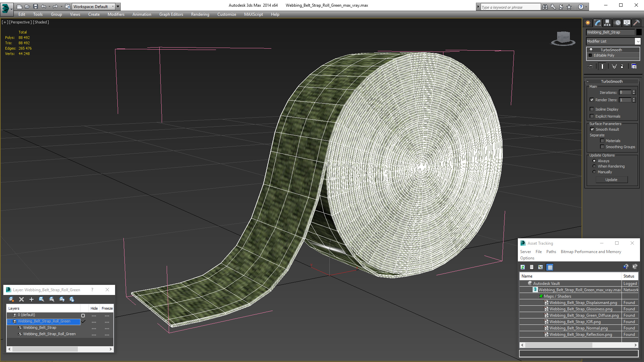Click the Undo arrow icon

(x=43, y=6)
